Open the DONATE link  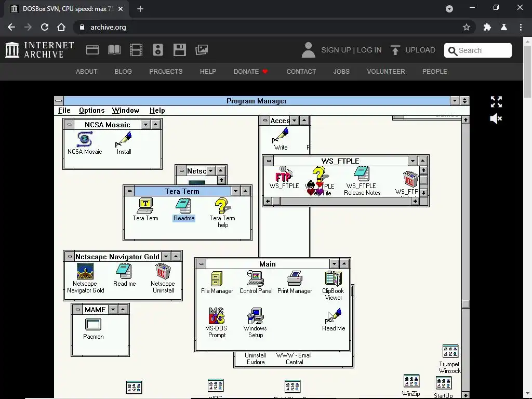pyautogui.click(x=250, y=72)
